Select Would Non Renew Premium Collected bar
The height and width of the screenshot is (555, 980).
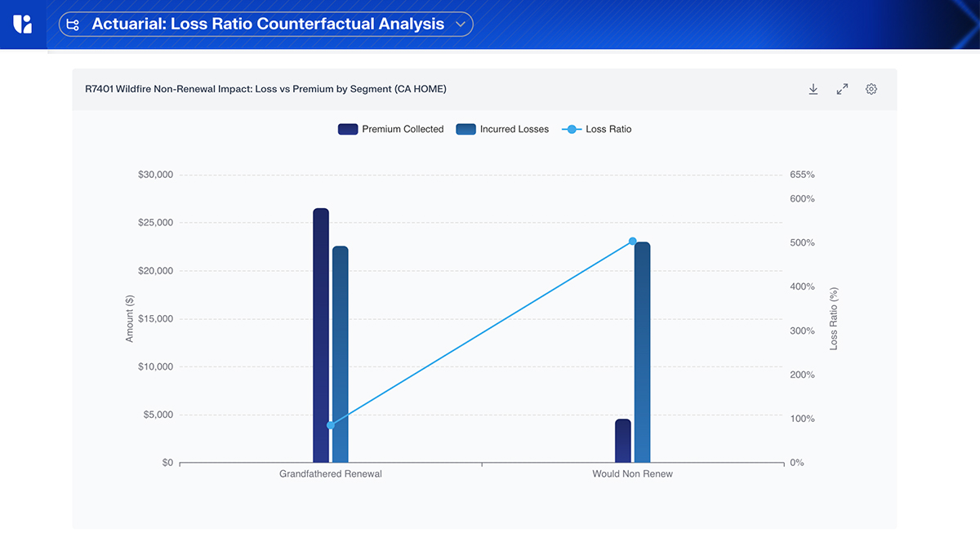pos(623,441)
